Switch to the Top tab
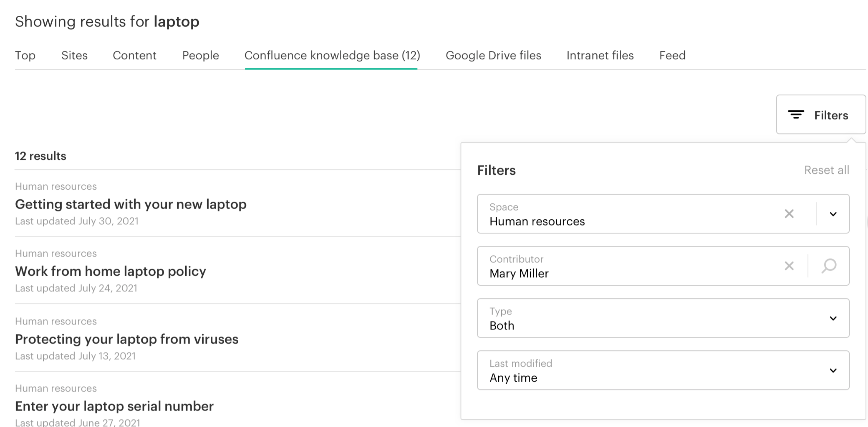The width and height of the screenshot is (868, 427). [x=25, y=56]
